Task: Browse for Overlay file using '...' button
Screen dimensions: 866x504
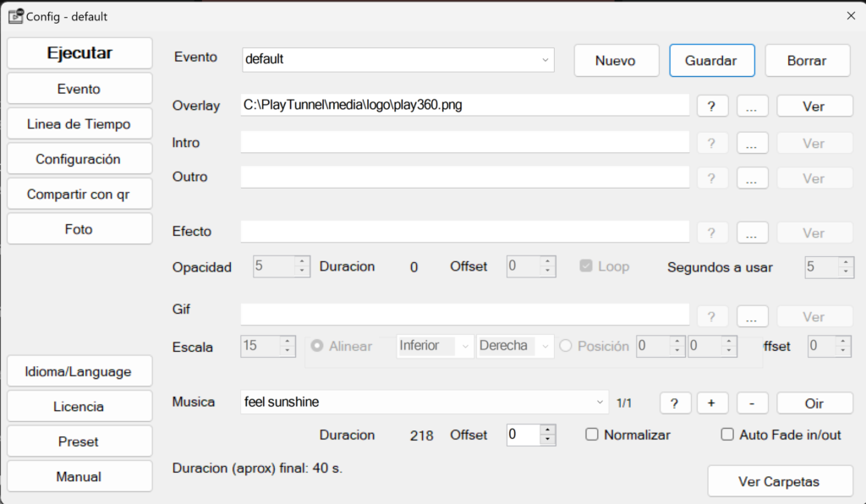Action: [x=752, y=107]
